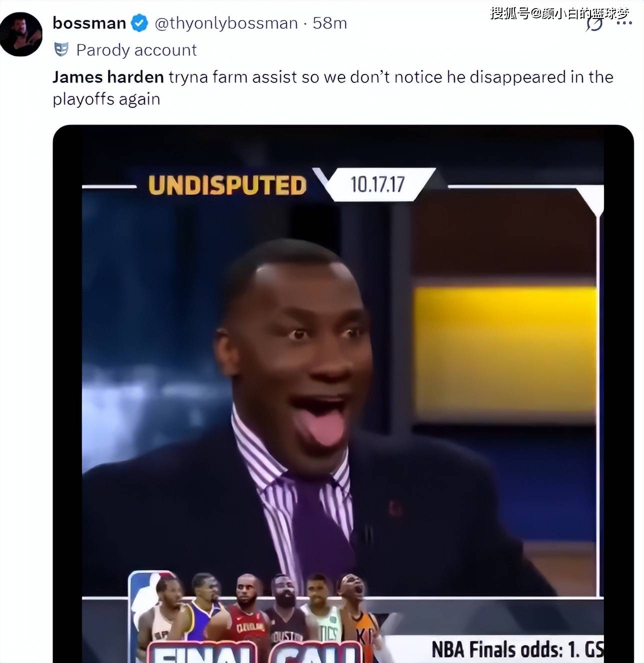Open the Grok explain icon

coord(594,23)
